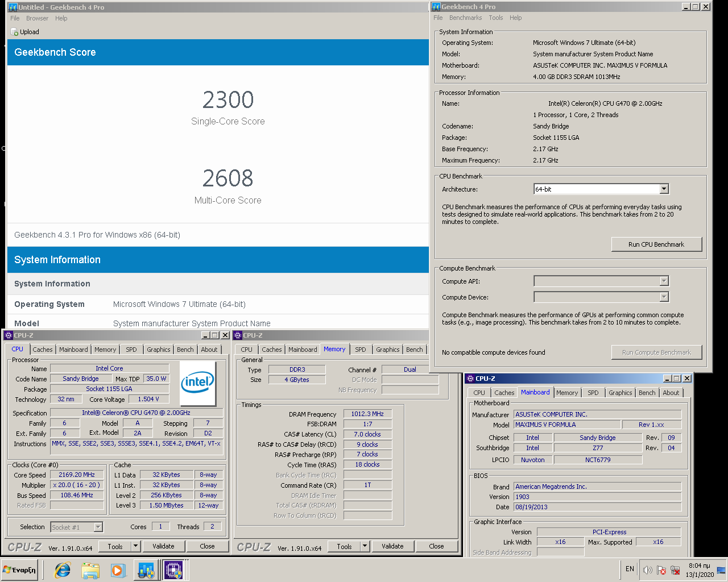The image size is (728, 582).
Task: Click the Upload icon in Geekbench results
Action: tap(14, 32)
